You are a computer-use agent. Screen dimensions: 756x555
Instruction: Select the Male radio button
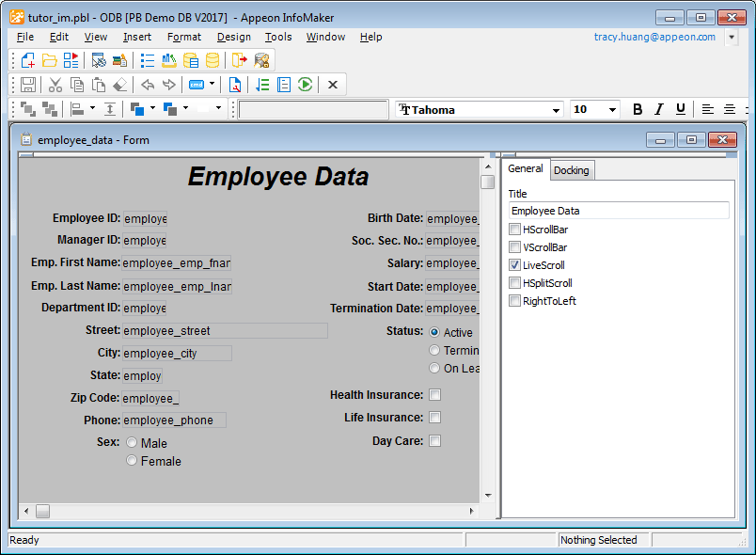pos(132,442)
